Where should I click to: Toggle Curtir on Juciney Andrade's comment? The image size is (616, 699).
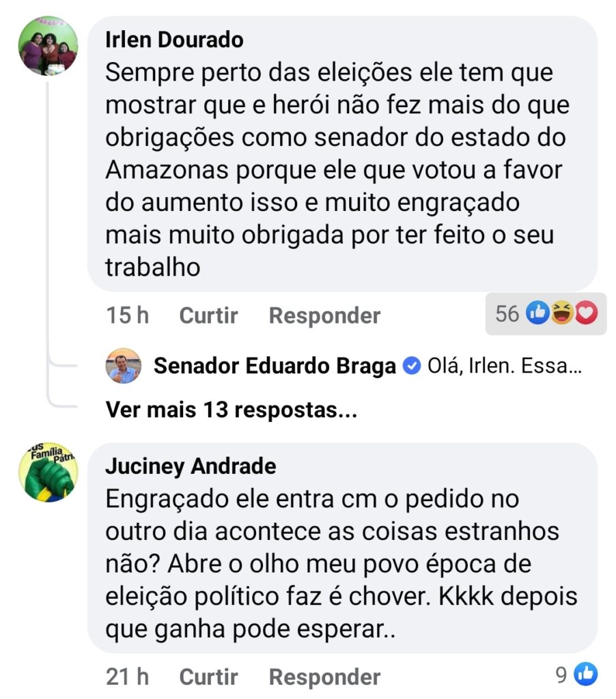point(208,676)
